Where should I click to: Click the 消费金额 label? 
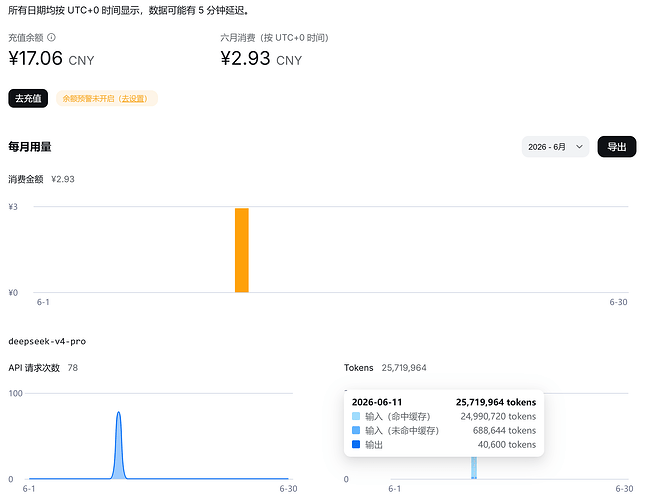26,179
